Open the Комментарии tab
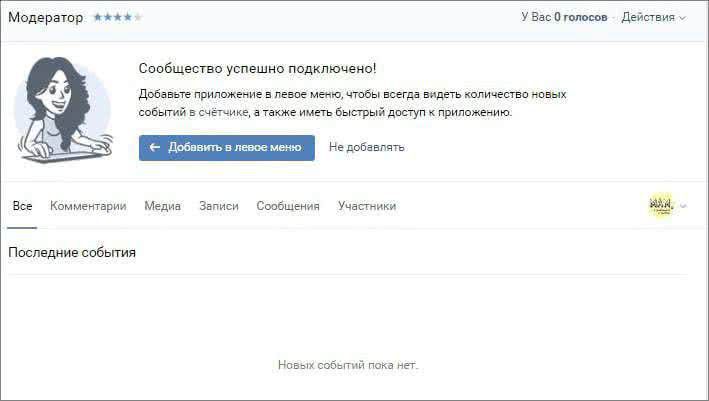Viewport: 709px width, 401px height. point(88,206)
